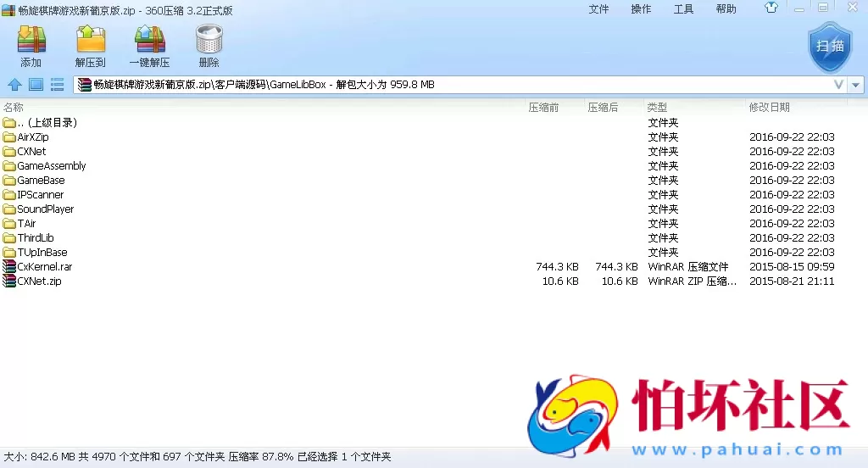Select the IPScanner folder icon

(x=8, y=194)
